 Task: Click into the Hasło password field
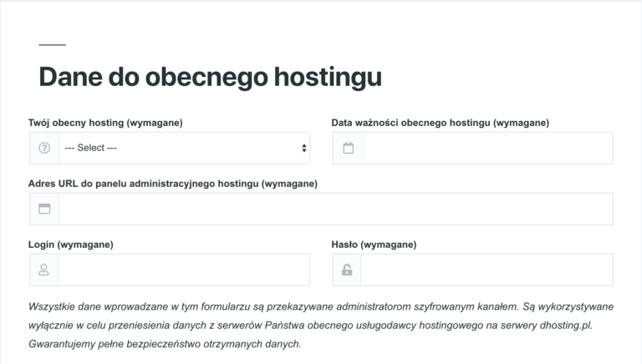pyautogui.click(x=487, y=270)
